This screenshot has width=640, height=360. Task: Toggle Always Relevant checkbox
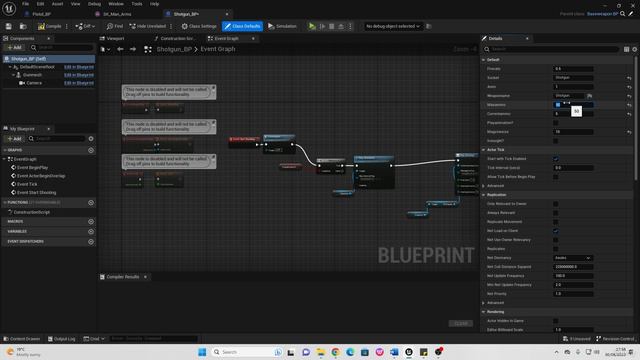[x=556, y=213]
